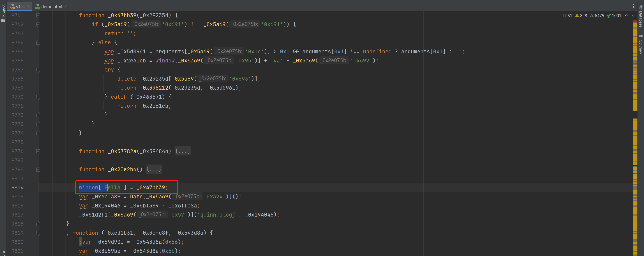The height and width of the screenshot is (256, 644).
Task: Click fold end marker at line 9773
Action: click(x=38, y=124)
